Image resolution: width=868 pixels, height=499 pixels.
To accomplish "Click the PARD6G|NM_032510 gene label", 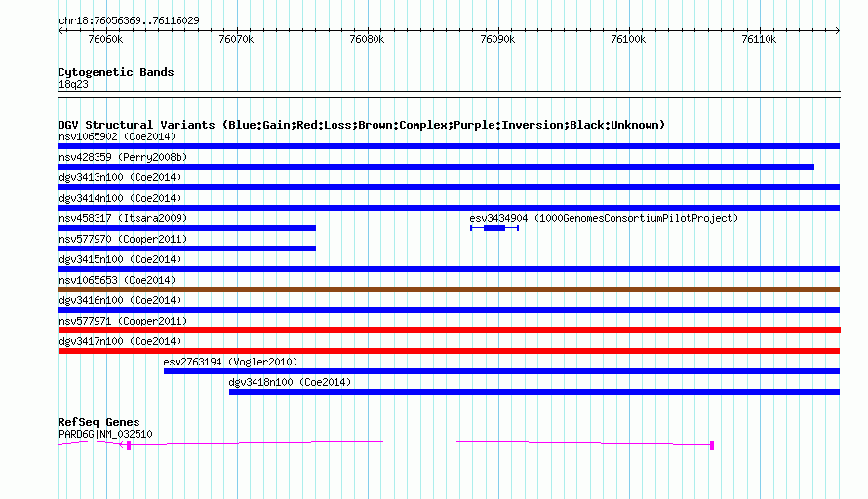I will click(x=105, y=435).
